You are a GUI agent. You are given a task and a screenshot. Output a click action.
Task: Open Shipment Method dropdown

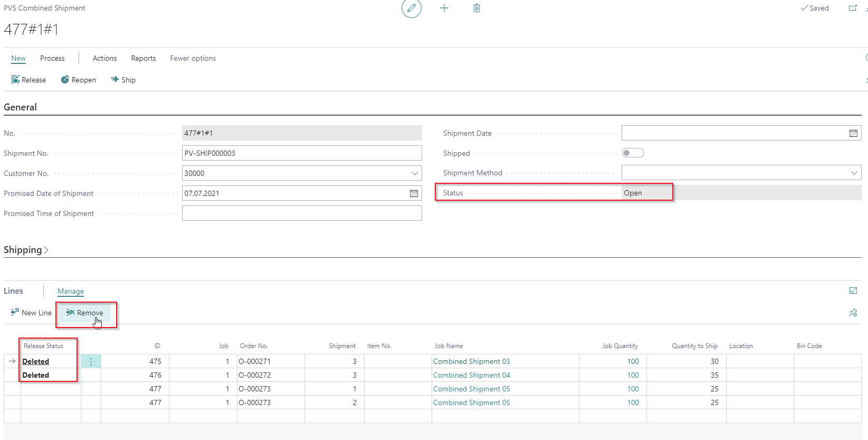[x=854, y=173]
